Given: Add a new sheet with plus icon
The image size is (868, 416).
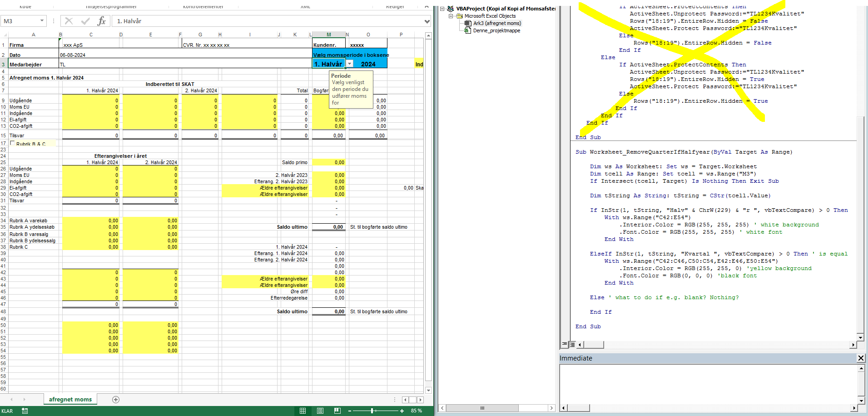Looking at the screenshot, I should (116, 400).
